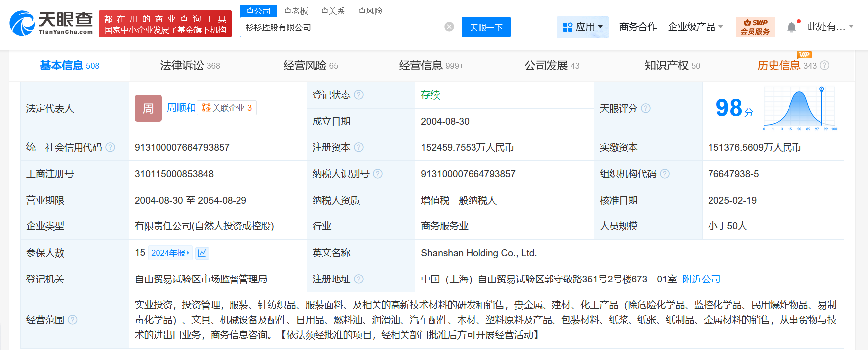The image size is (868, 350).
Task: Click into the company search input field
Action: tap(343, 27)
